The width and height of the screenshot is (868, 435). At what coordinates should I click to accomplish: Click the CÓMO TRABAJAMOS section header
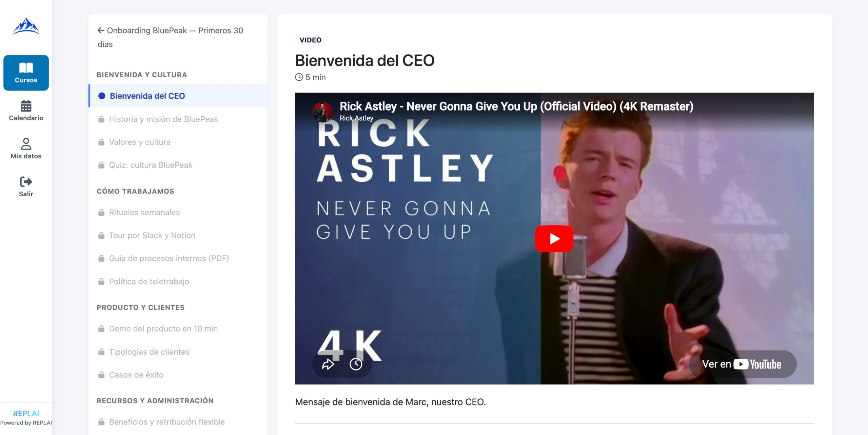point(135,191)
